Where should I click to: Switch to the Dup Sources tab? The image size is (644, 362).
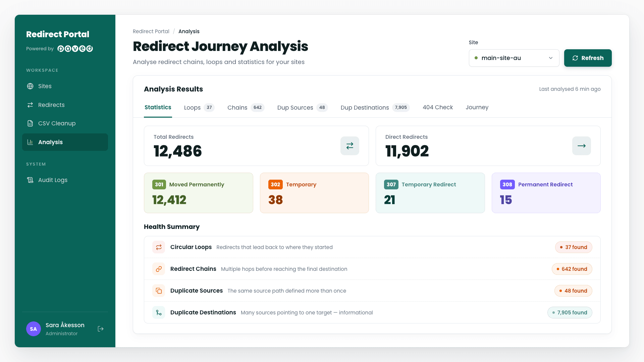[302, 108]
